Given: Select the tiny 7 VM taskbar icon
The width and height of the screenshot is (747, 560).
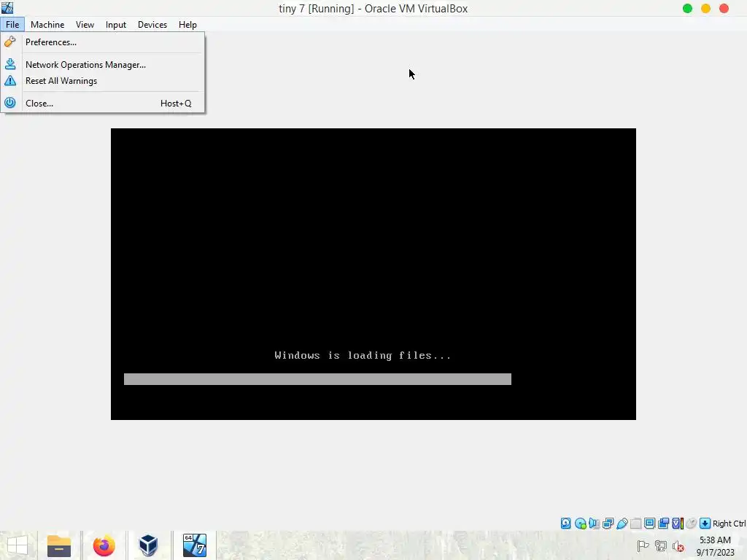Looking at the screenshot, I should click(195, 545).
